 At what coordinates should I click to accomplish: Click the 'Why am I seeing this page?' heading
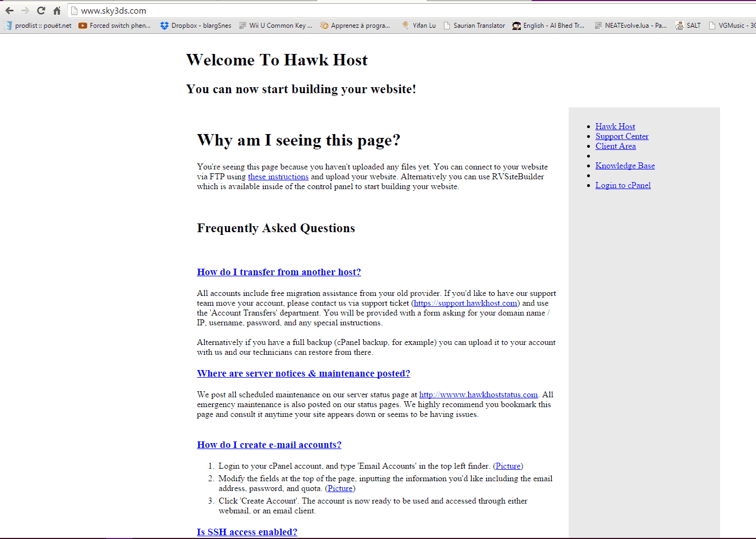click(x=298, y=141)
